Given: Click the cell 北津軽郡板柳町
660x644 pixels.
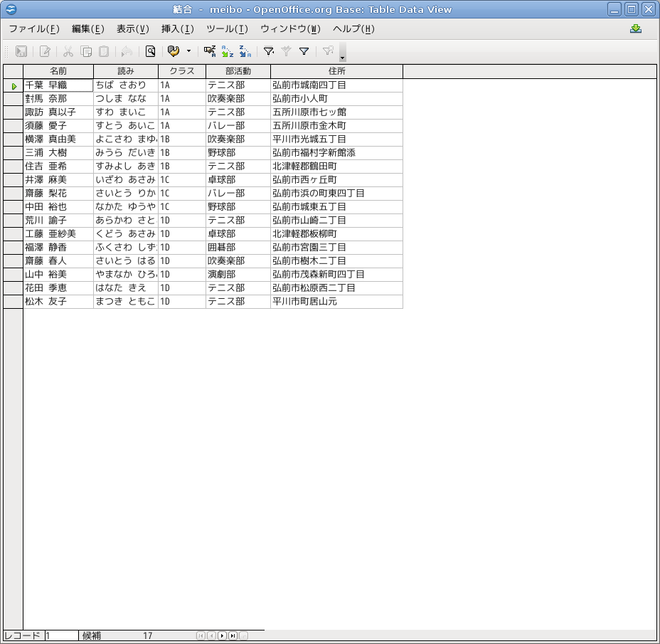Looking at the screenshot, I should point(336,233).
